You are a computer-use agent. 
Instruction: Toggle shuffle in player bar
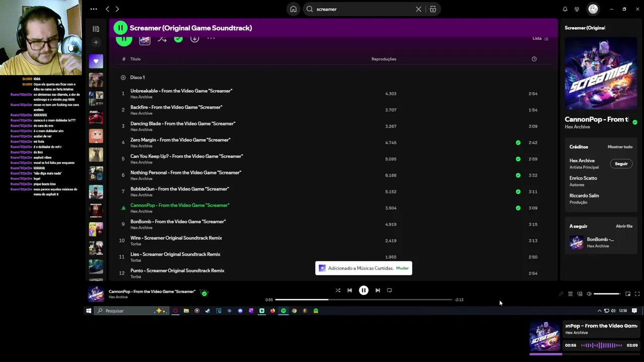338,290
